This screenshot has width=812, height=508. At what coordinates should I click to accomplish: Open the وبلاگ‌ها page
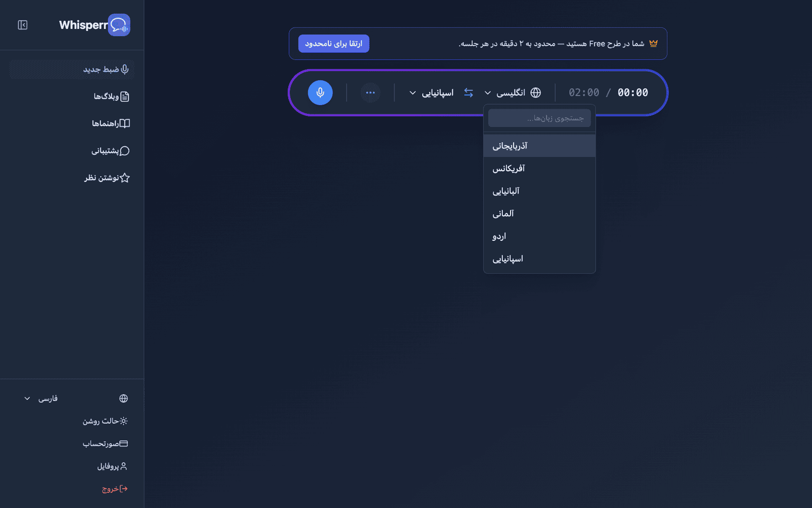pyautogui.click(x=72, y=97)
